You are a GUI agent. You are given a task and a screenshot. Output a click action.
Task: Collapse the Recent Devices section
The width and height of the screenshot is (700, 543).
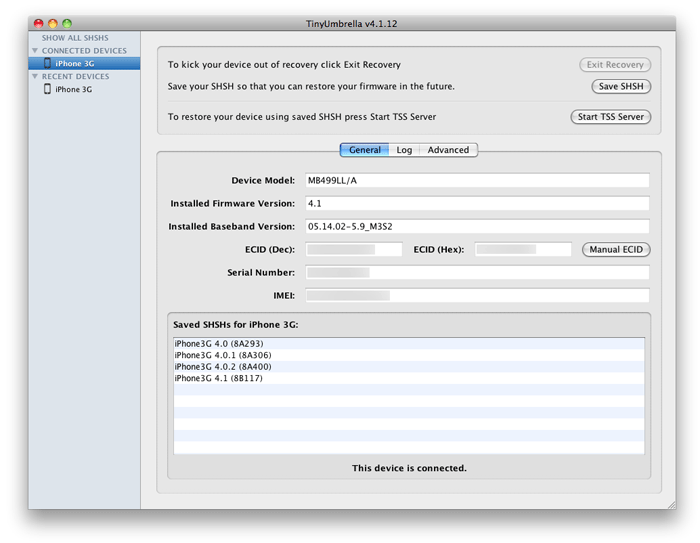point(35,76)
